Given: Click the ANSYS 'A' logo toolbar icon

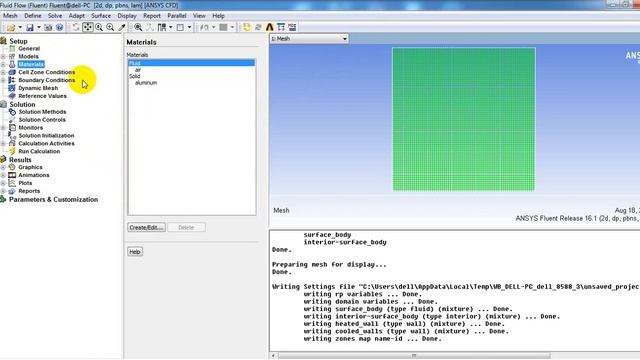Looking at the screenshot, I should coord(269,27).
